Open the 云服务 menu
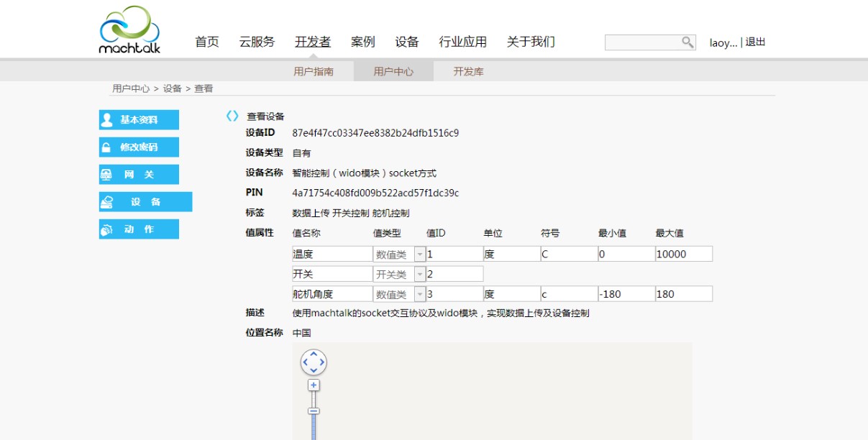Viewport: 868px width, 440px height. point(257,42)
